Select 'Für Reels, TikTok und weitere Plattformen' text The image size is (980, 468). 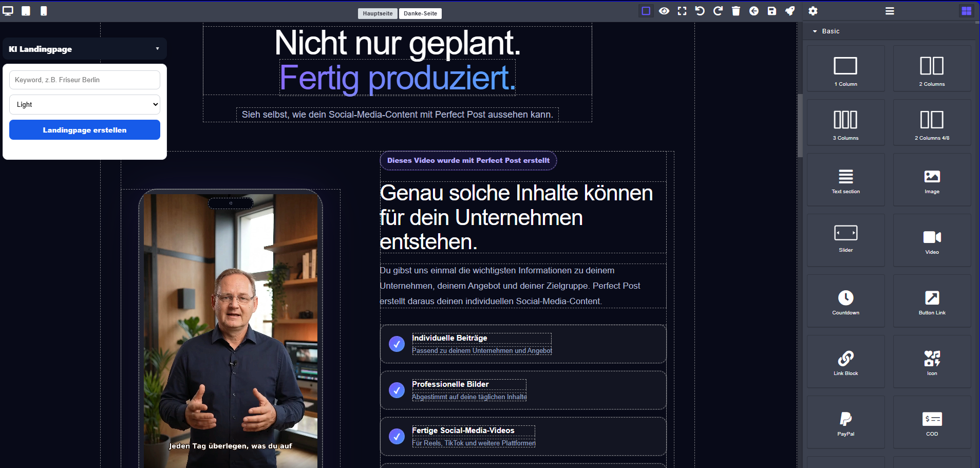pyautogui.click(x=474, y=443)
